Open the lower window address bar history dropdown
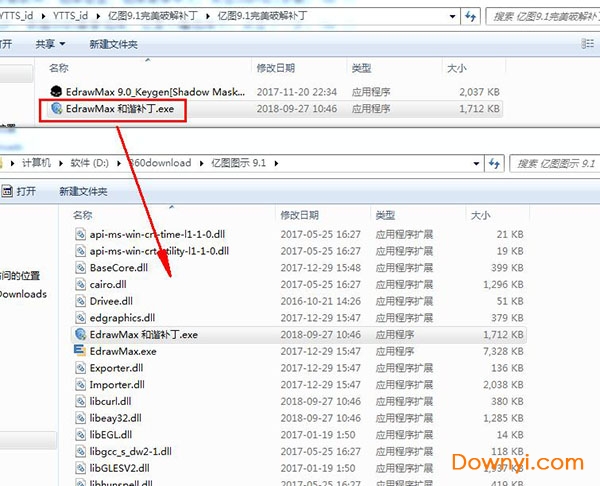 click(476, 164)
